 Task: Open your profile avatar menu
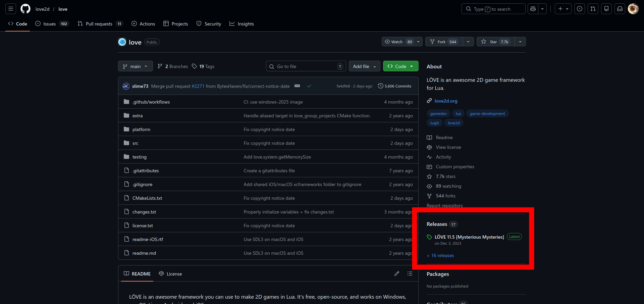tap(633, 9)
